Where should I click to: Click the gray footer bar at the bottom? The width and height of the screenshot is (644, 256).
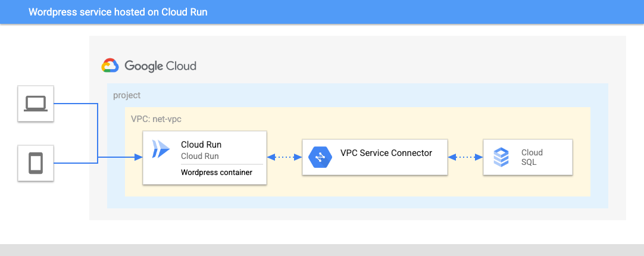(321, 249)
